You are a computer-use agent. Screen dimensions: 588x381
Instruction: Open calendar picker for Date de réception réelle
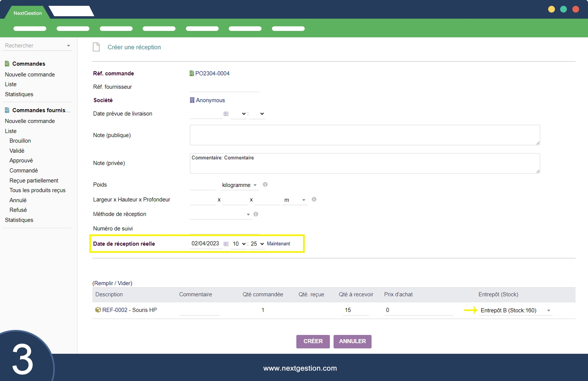coord(226,244)
